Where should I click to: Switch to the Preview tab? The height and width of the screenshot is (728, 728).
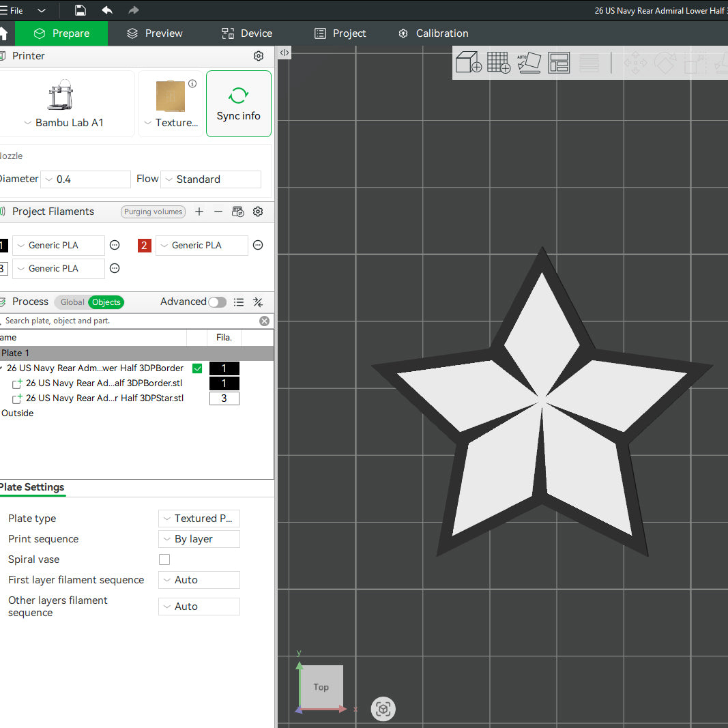coord(155,33)
